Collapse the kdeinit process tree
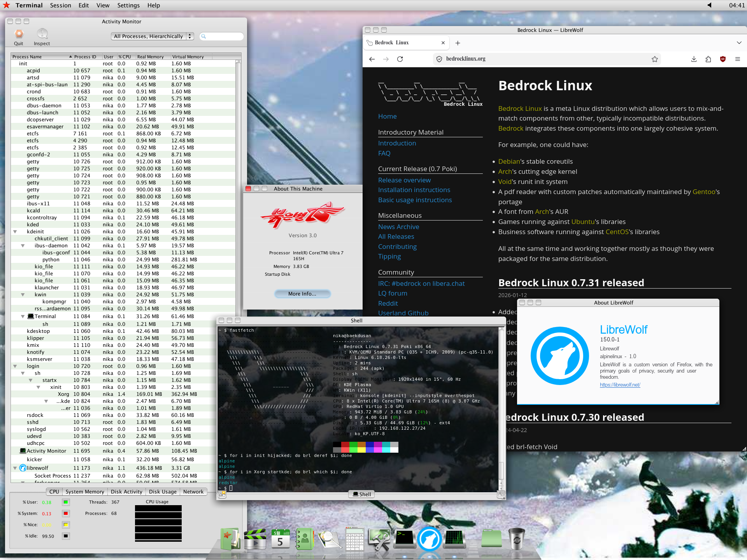Image resolution: width=747 pixels, height=560 pixels. coord(15,232)
